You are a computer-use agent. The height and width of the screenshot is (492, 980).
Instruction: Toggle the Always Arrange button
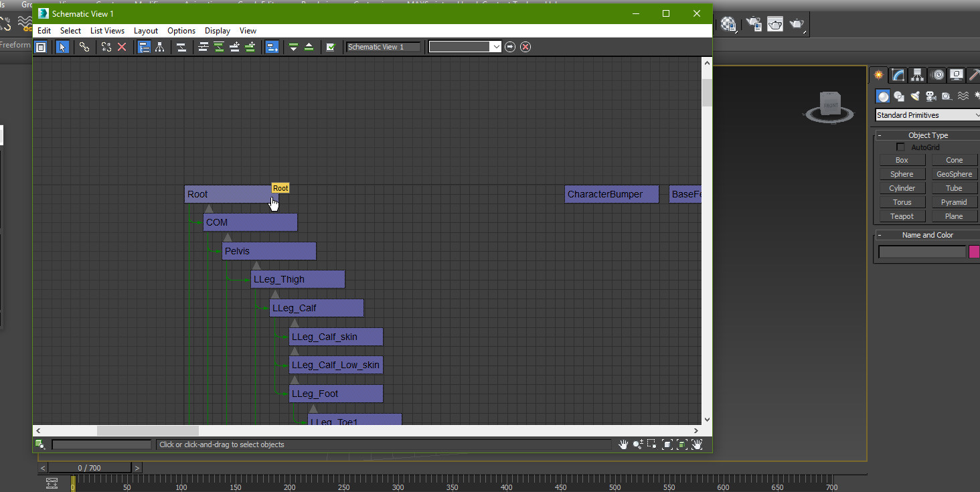(x=181, y=47)
